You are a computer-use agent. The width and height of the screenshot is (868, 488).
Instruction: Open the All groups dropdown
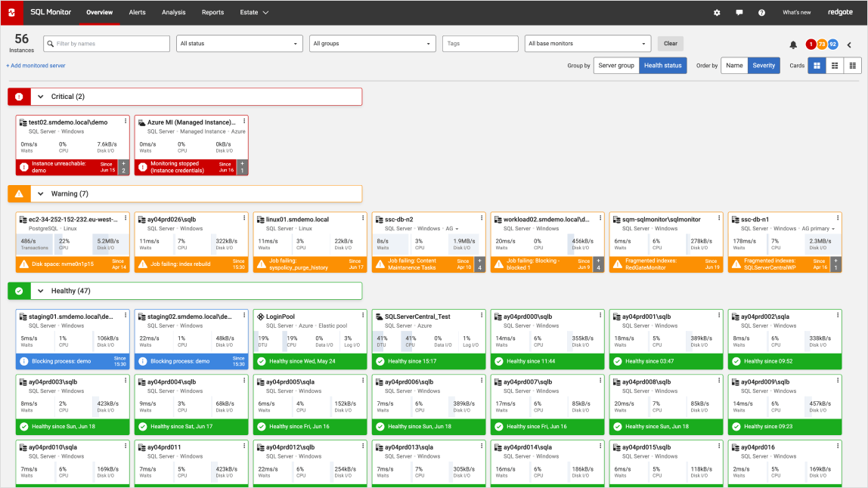[373, 44]
